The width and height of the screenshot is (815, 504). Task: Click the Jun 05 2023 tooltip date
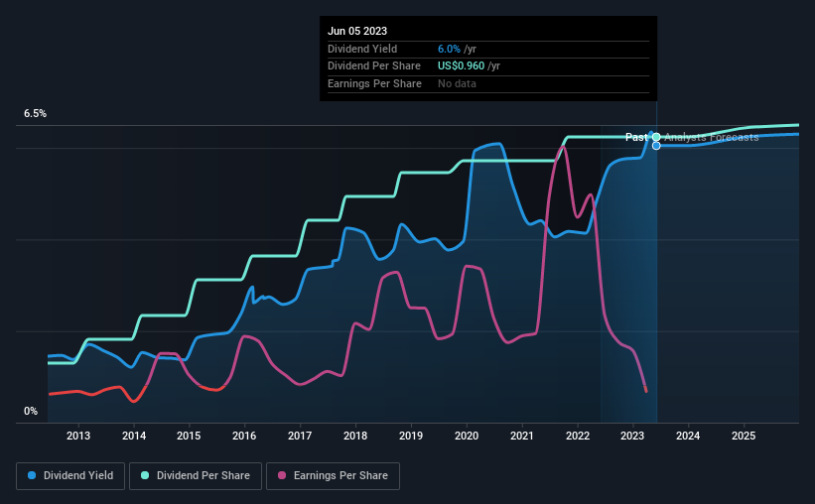point(357,31)
